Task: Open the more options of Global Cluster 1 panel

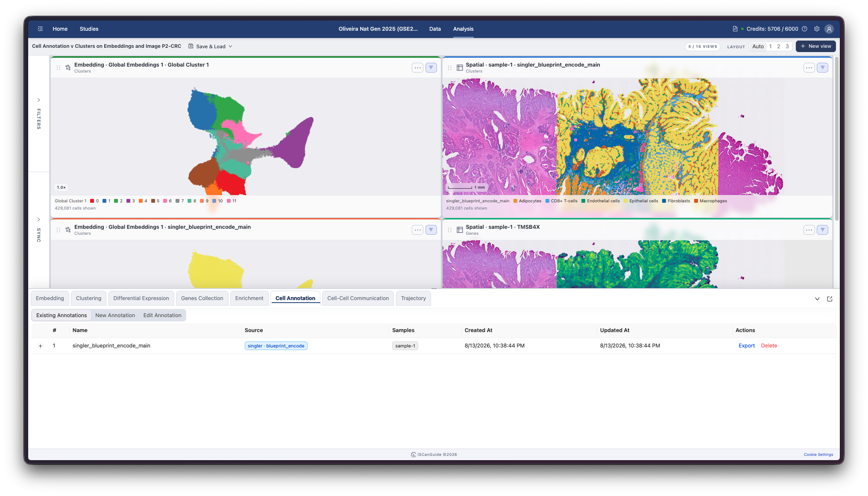Action: pos(417,67)
